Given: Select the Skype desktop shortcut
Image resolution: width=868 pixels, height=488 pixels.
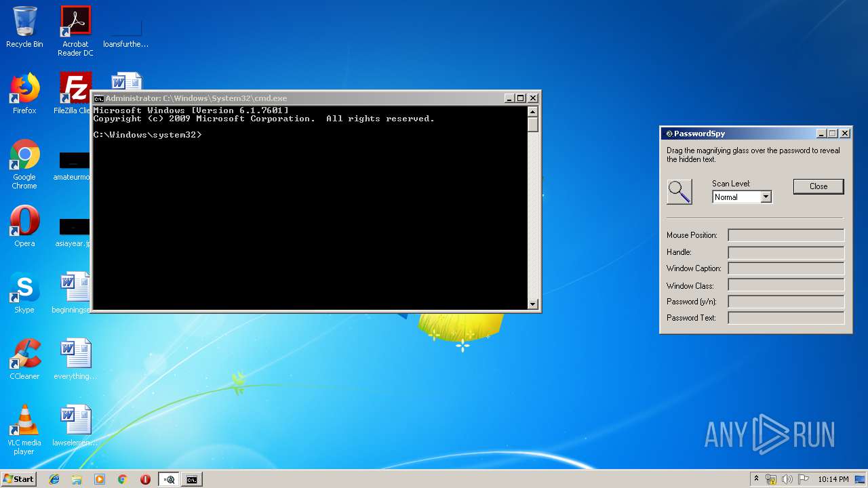Looking at the screenshot, I should 24,293.
